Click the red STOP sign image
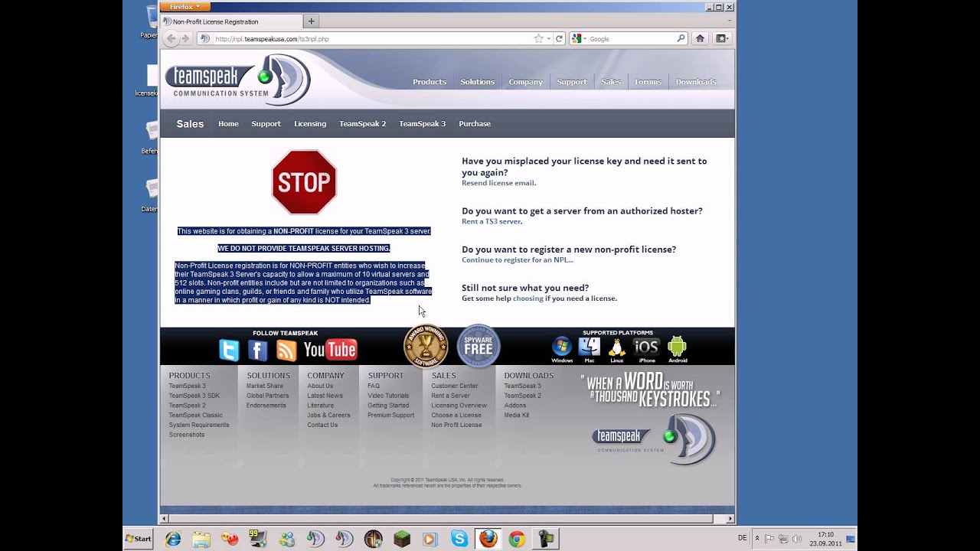The height and width of the screenshot is (551, 980). point(304,182)
